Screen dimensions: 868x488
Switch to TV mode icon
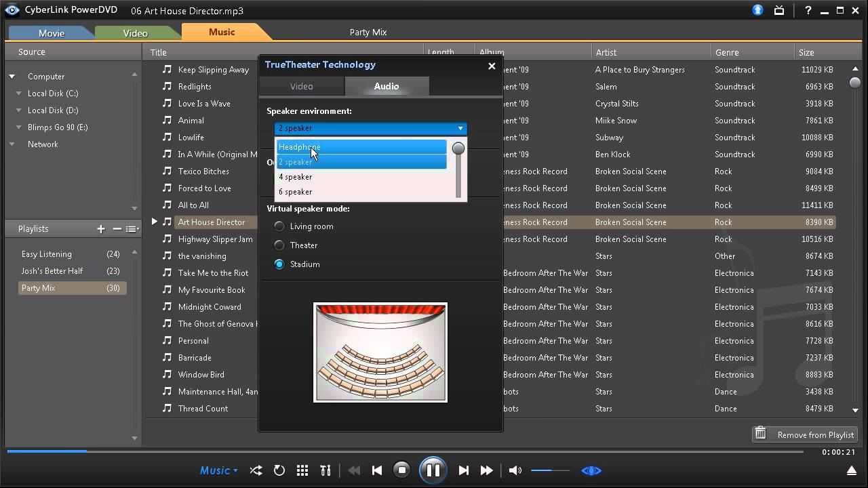[x=780, y=10]
